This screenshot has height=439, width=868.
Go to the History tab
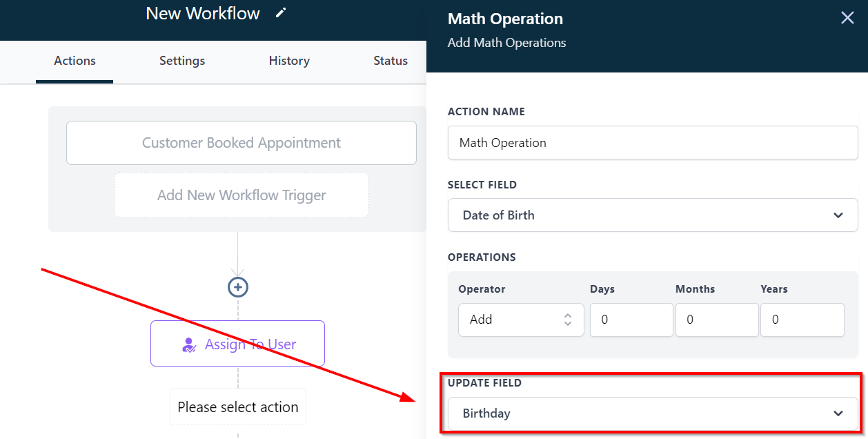tap(289, 61)
